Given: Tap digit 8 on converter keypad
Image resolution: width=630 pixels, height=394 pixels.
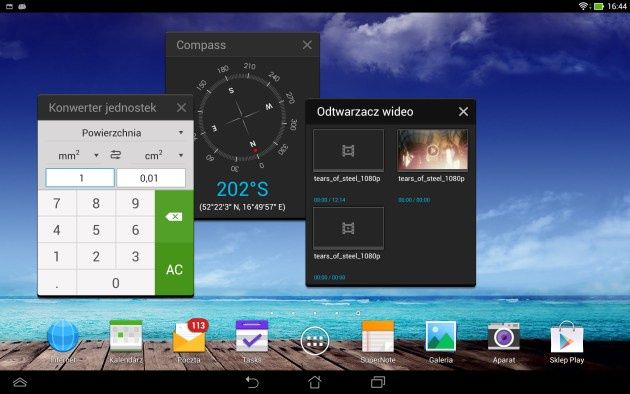Looking at the screenshot, I should (x=96, y=203).
